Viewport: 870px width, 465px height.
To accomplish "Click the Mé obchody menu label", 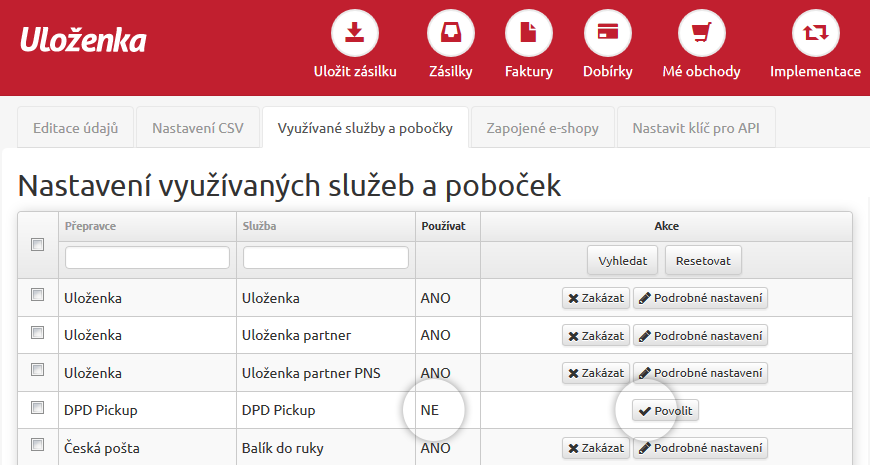I will (701, 72).
